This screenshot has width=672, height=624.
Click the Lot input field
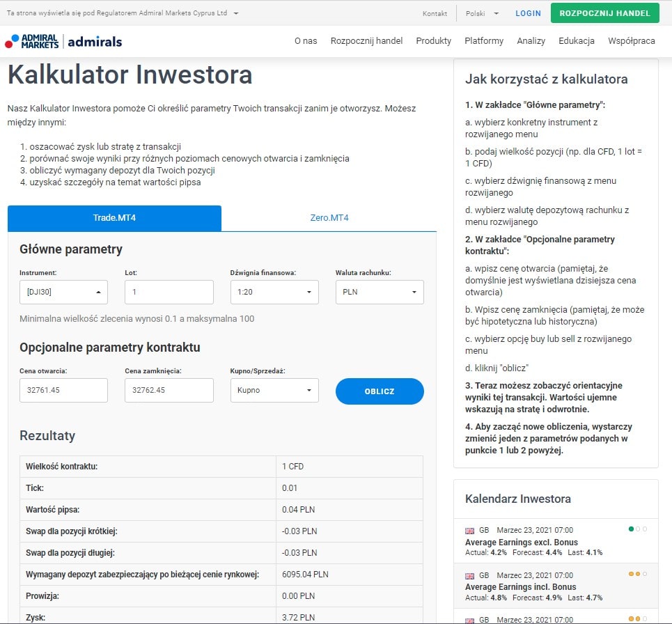(169, 292)
